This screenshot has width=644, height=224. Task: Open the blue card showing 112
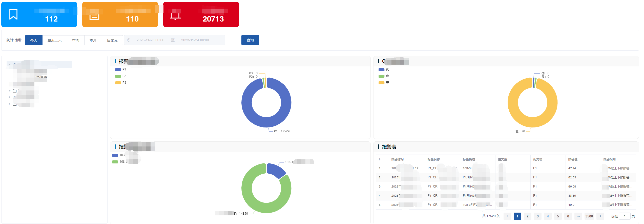[39, 14]
